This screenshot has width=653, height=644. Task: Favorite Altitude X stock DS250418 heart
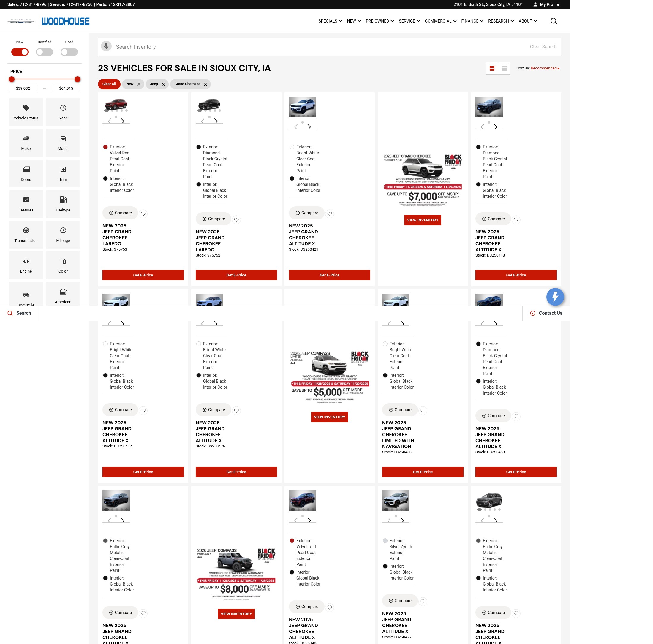coord(516,220)
